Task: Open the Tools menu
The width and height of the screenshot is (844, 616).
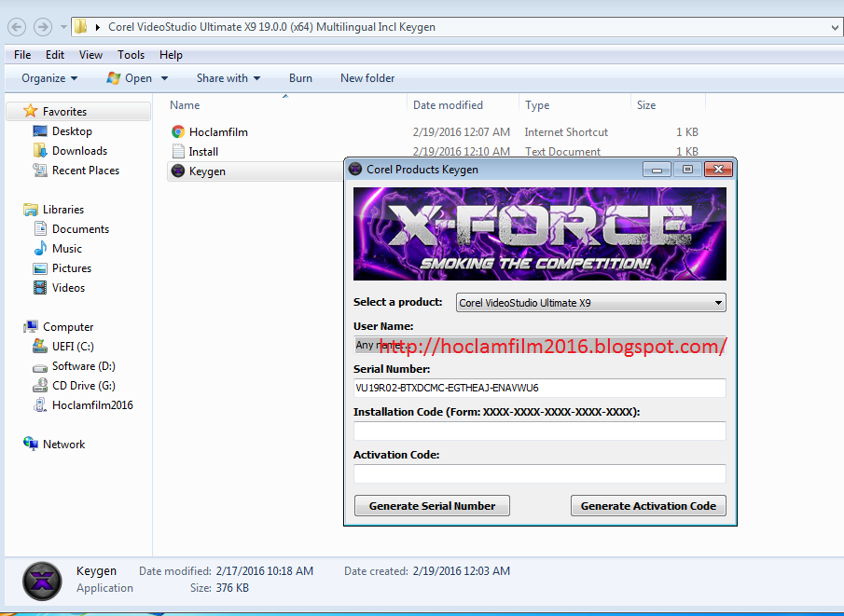Action: (x=131, y=55)
